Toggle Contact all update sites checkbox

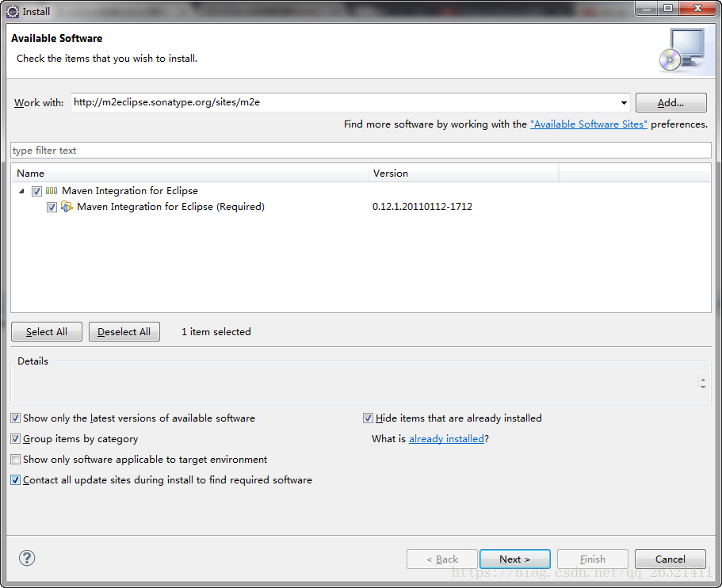[x=16, y=480]
